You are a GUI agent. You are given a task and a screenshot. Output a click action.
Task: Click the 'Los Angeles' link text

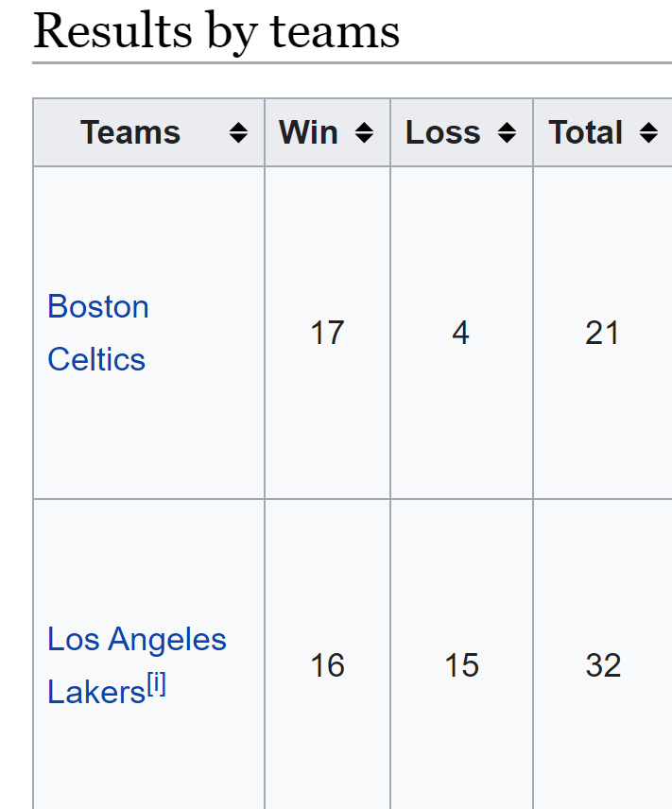click(x=137, y=640)
